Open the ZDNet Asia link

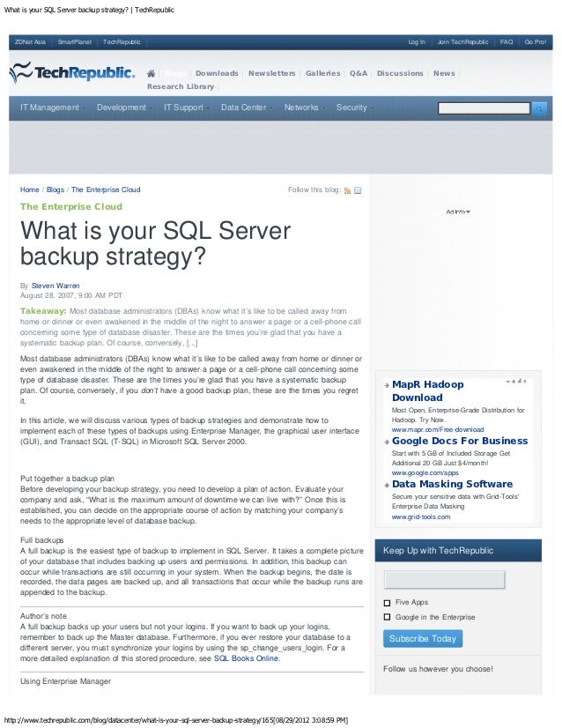(30, 41)
